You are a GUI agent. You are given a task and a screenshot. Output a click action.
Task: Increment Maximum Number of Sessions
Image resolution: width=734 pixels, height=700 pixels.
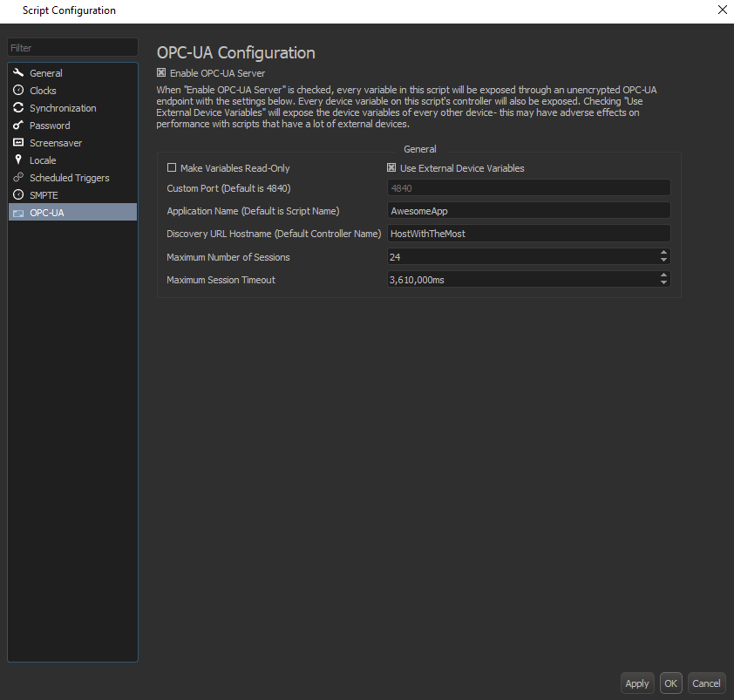coord(663,253)
